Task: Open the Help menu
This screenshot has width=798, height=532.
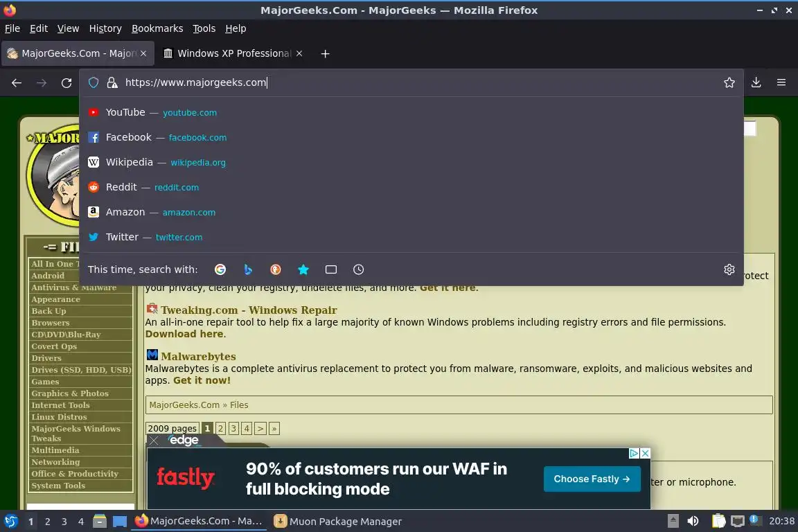Action: point(236,28)
